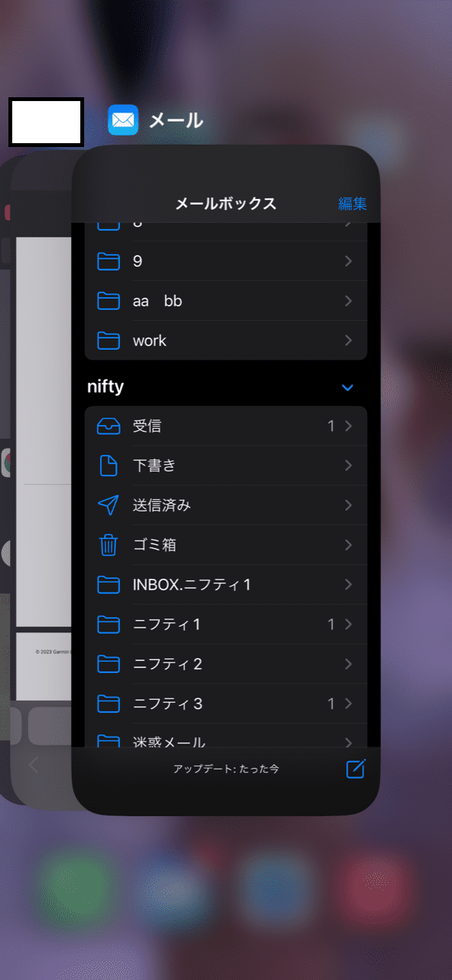Tap the メール app title label
The width and height of the screenshot is (452, 980).
click(x=176, y=120)
